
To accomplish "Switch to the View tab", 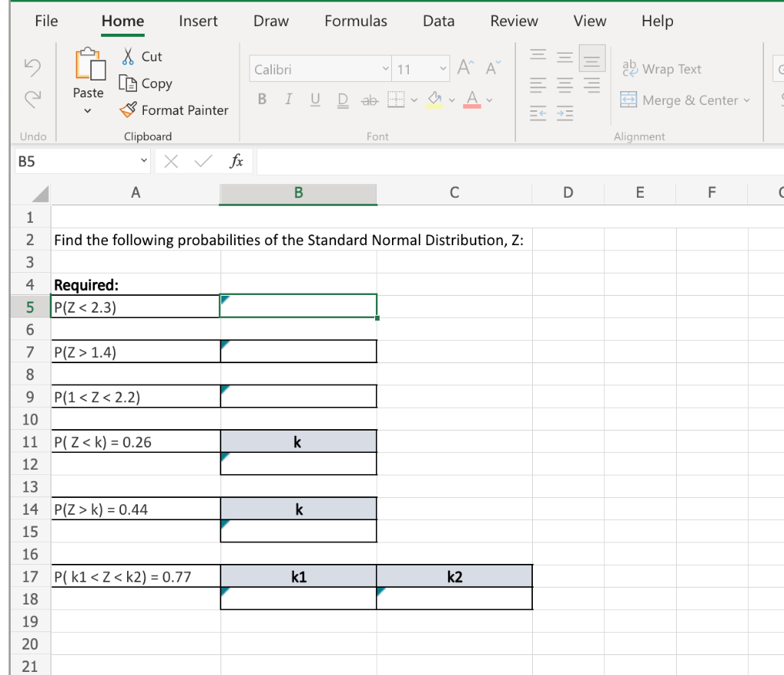I will point(590,21).
